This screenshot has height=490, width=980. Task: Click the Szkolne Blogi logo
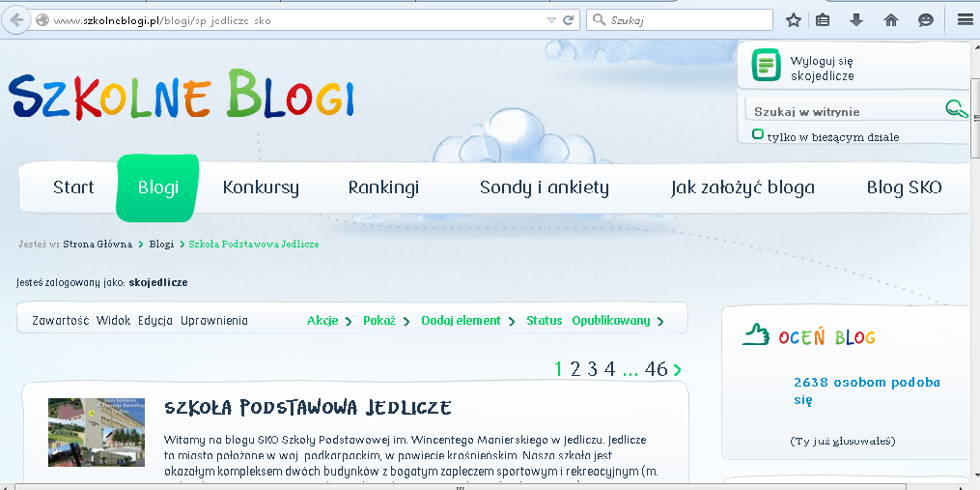point(182,95)
